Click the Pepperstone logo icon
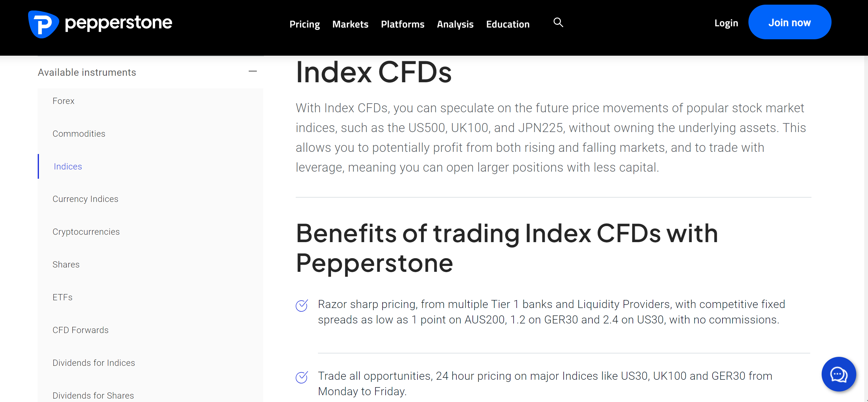Screen dimensions: 868x402 44,24
